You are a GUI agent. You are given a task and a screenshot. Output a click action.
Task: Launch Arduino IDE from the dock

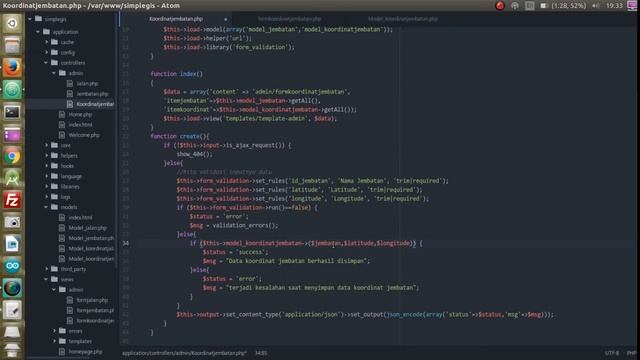point(12,266)
